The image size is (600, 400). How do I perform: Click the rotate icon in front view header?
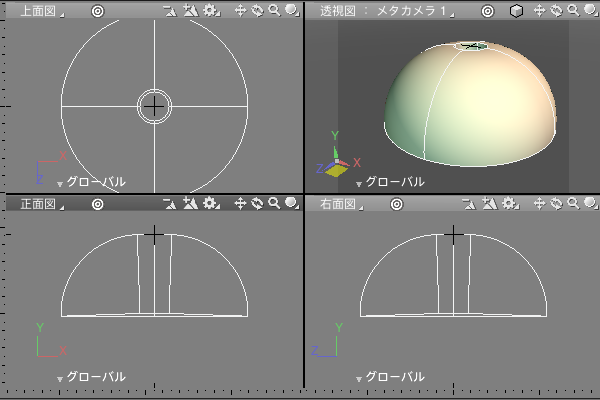(257, 203)
